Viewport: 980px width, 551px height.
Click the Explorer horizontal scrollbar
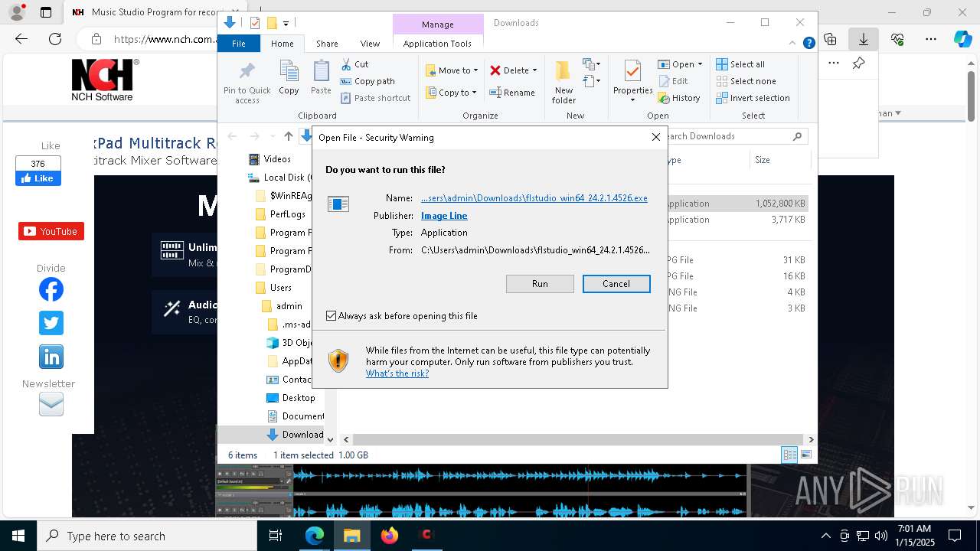click(x=578, y=439)
